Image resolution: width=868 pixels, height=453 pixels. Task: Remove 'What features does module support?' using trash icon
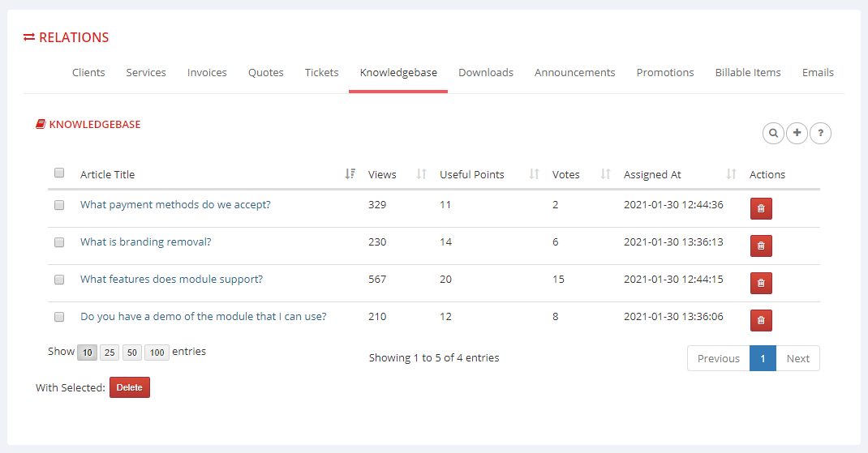click(761, 283)
